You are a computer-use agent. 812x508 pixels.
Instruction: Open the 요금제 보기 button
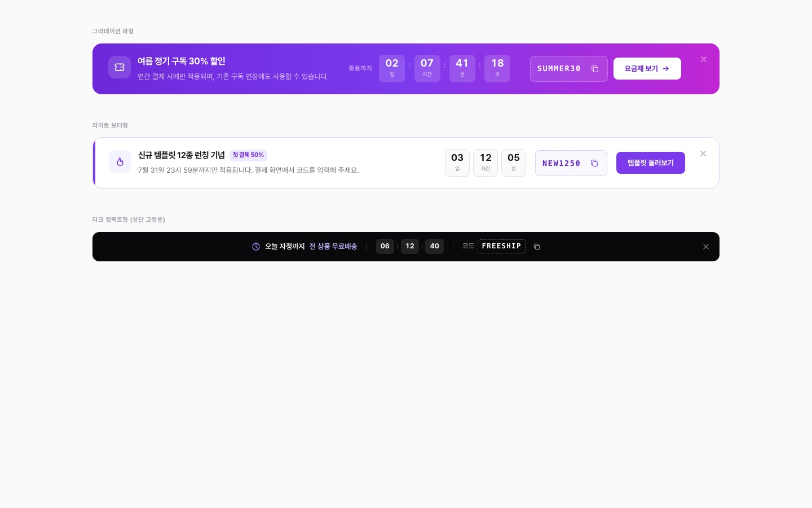click(x=647, y=69)
